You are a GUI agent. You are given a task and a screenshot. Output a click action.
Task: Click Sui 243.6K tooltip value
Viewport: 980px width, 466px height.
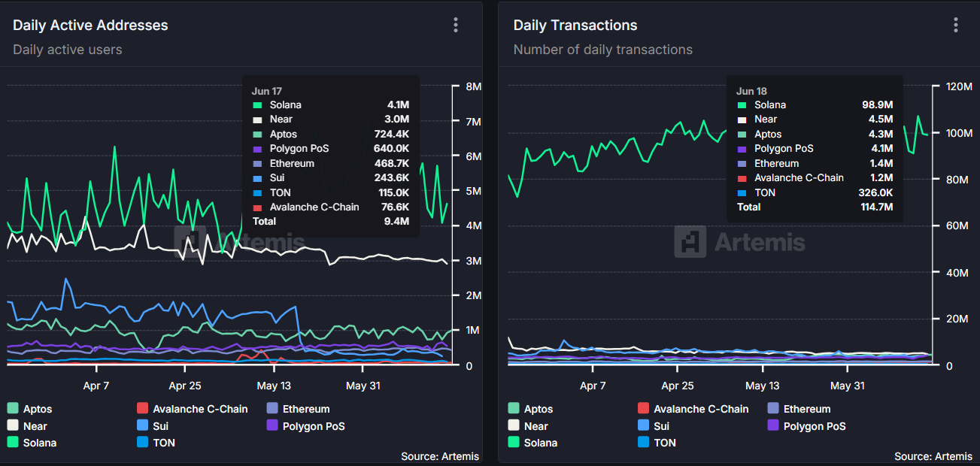click(x=392, y=178)
